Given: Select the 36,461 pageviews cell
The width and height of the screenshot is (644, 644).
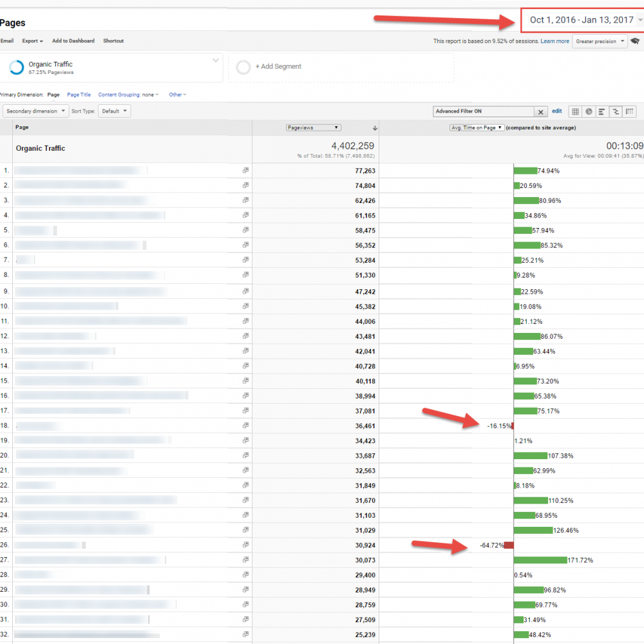Looking at the screenshot, I should click(x=365, y=426).
